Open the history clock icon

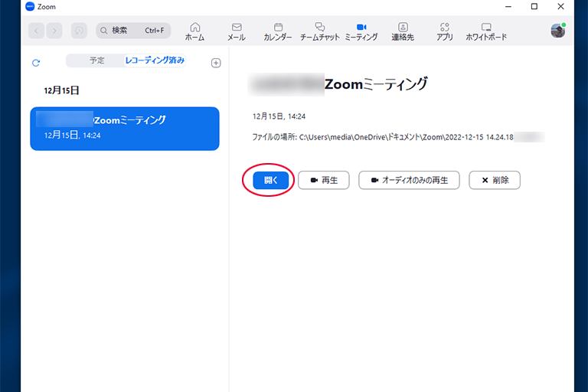[79, 31]
